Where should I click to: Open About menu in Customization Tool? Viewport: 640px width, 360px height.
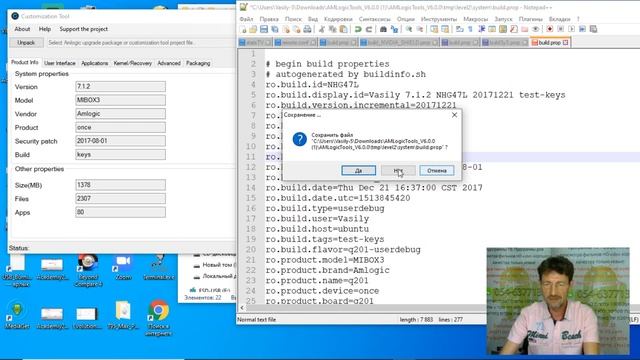click(22, 29)
